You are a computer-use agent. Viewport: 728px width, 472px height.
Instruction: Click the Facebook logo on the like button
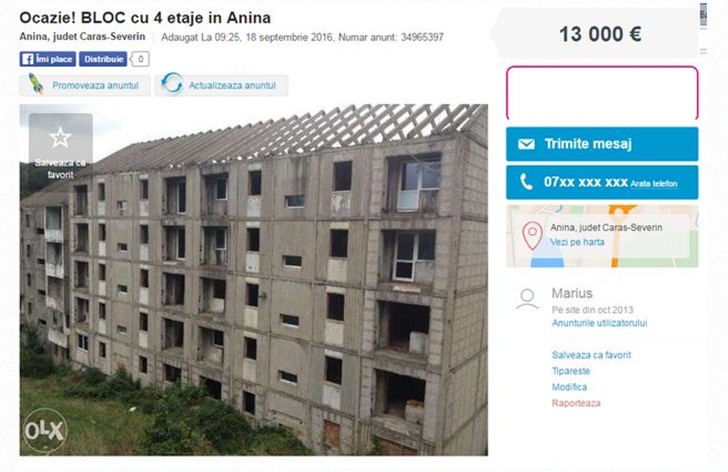[28, 59]
